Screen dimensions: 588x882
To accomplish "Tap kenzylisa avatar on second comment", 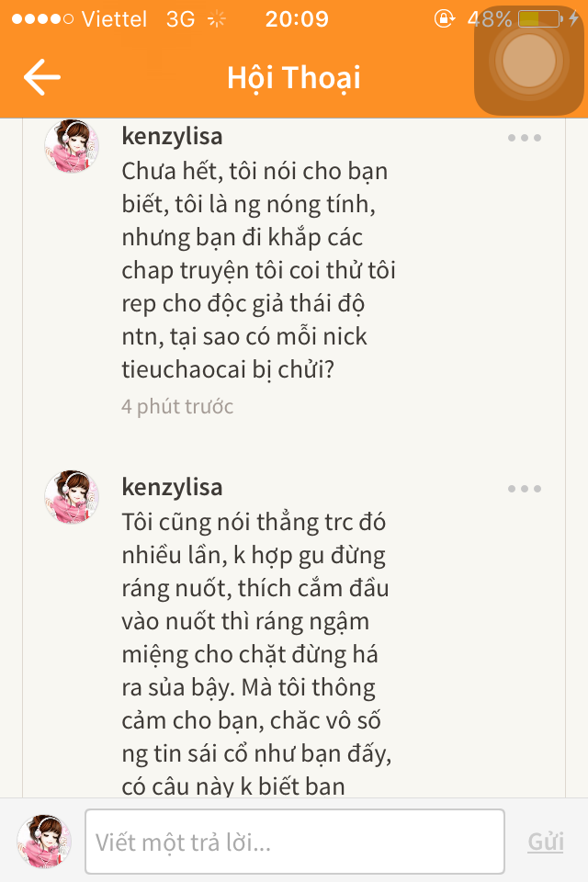I will click(72, 497).
